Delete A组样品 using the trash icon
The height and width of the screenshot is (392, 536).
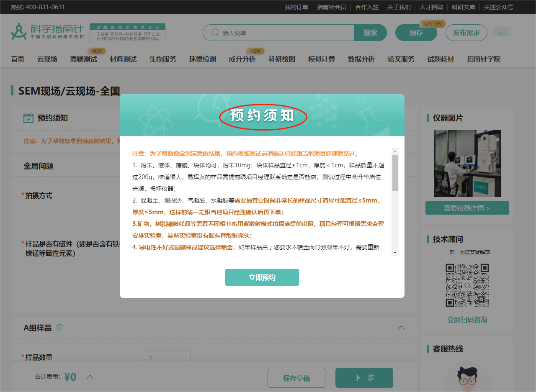pos(59,328)
